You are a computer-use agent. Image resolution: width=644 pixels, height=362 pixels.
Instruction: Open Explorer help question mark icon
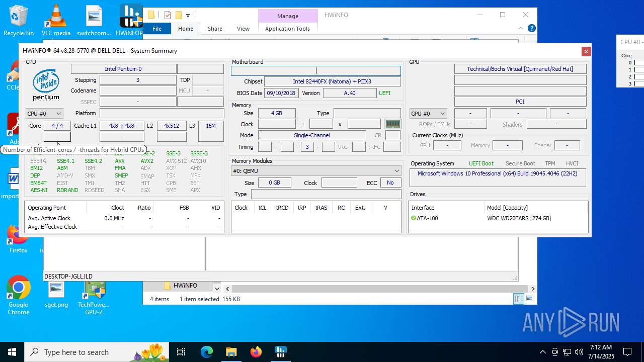pyautogui.click(x=531, y=28)
